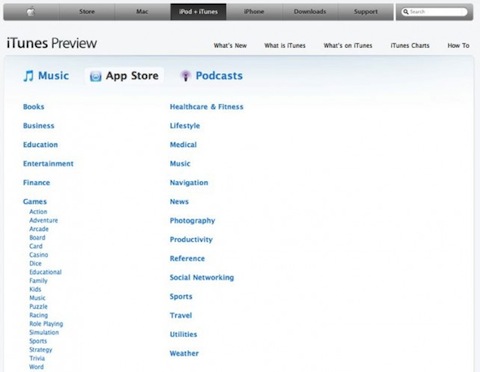
Task: Open the Healthcare & Fitness category
Action: tap(207, 107)
